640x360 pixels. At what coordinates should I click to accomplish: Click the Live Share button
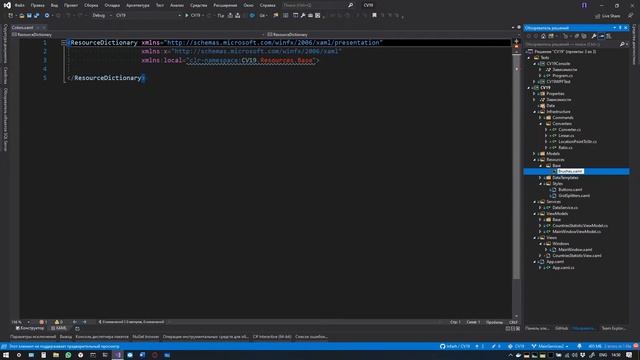(x=607, y=16)
